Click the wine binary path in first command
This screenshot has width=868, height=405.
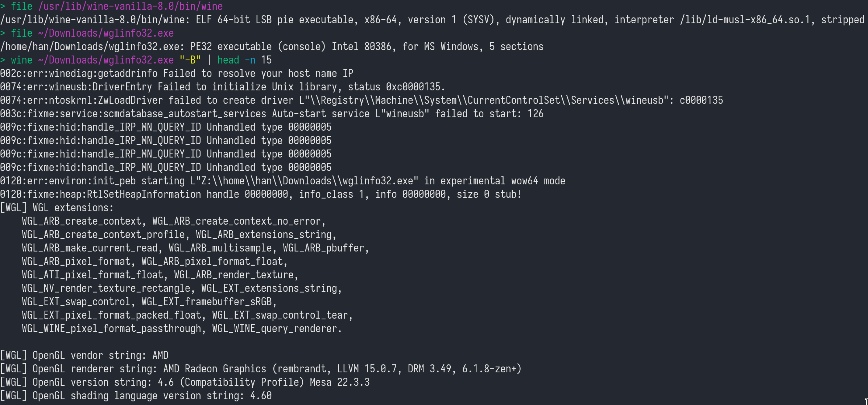130,7
